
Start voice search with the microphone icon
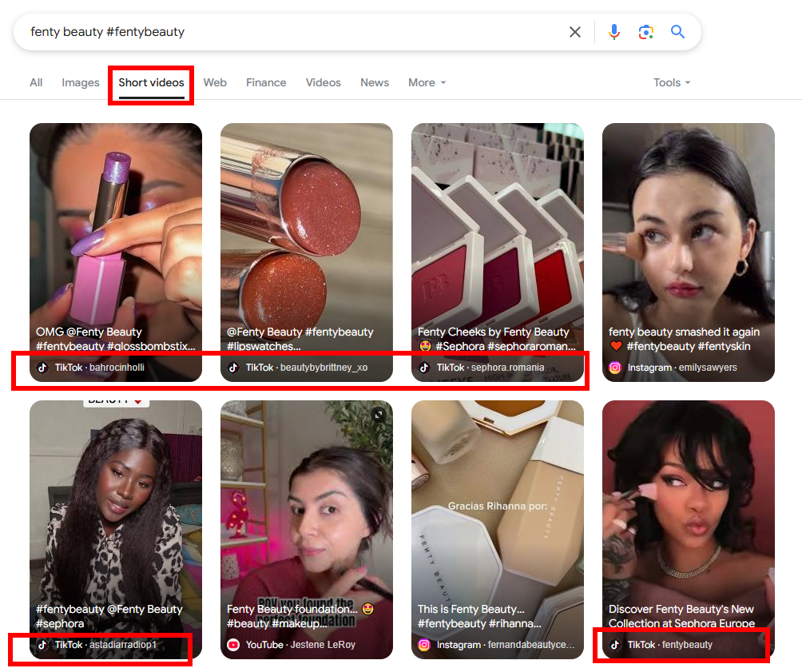tap(614, 32)
